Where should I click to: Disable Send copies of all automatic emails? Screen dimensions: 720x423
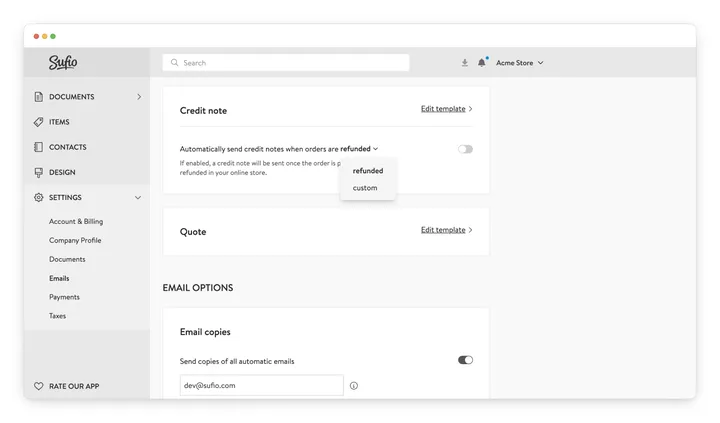click(465, 360)
